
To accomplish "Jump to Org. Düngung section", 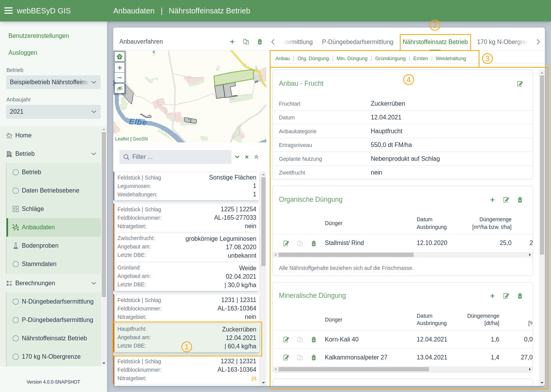I will [313, 59].
